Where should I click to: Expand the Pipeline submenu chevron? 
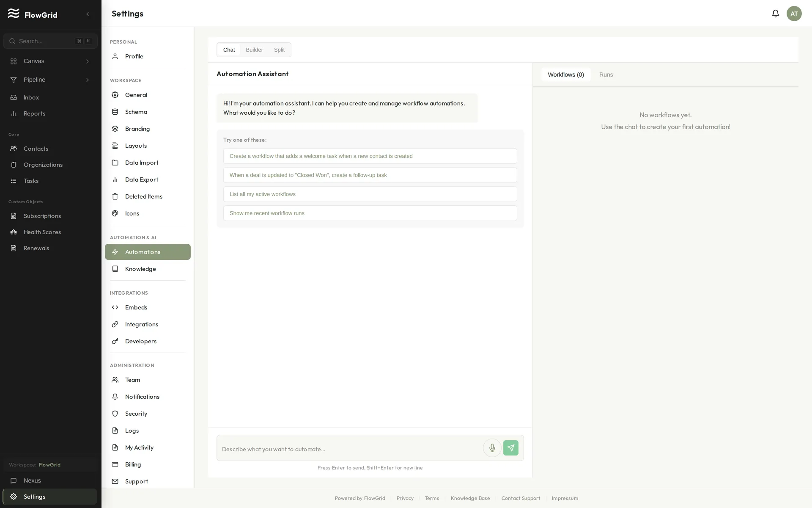point(88,80)
